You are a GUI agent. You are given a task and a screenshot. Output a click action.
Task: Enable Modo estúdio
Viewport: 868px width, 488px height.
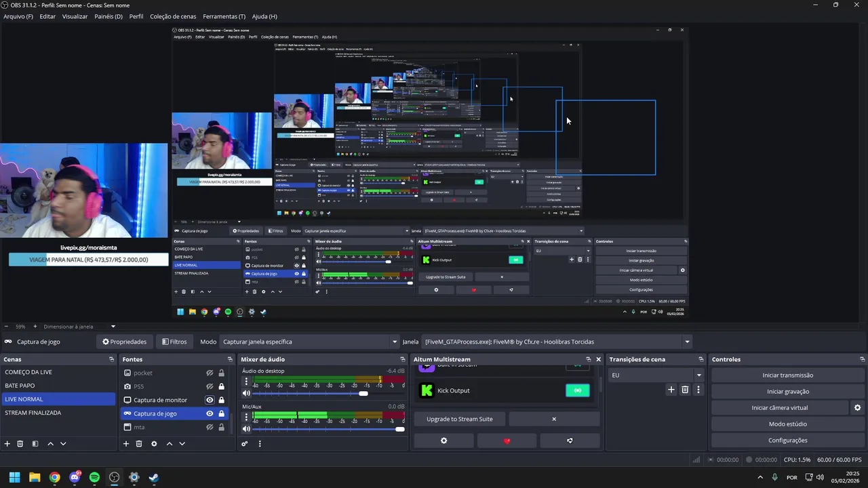click(x=787, y=424)
